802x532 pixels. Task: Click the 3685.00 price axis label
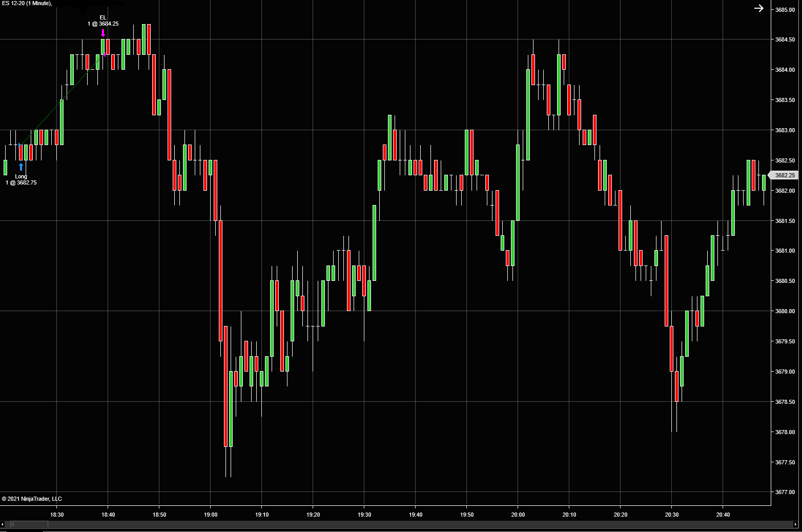coord(785,10)
